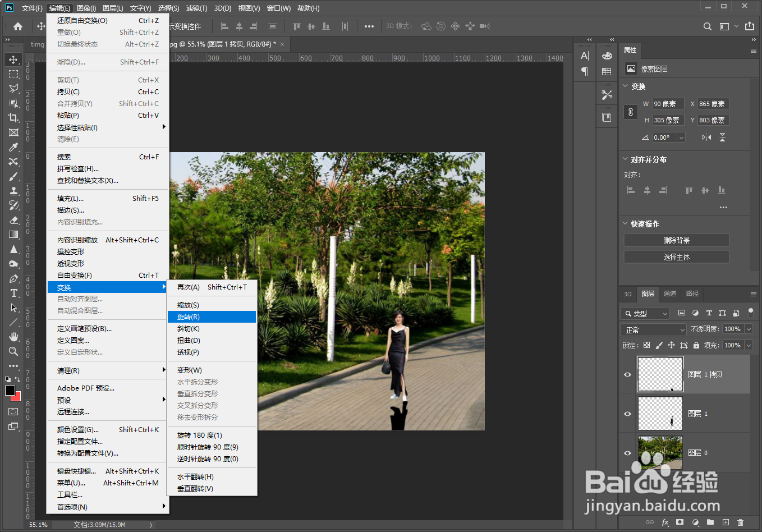762x532 pixels.
Task: Open the layer filter 类型 dropdown
Action: tap(645, 313)
